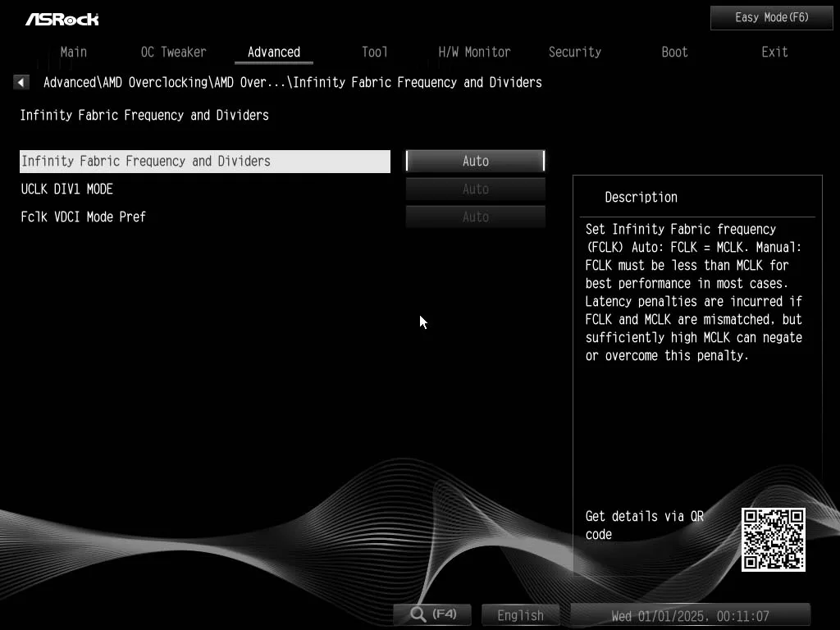Click the ASRock logo

pyautogui.click(x=62, y=20)
